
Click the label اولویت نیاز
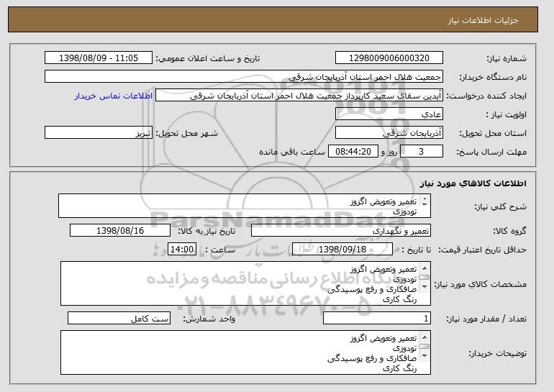(x=507, y=115)
